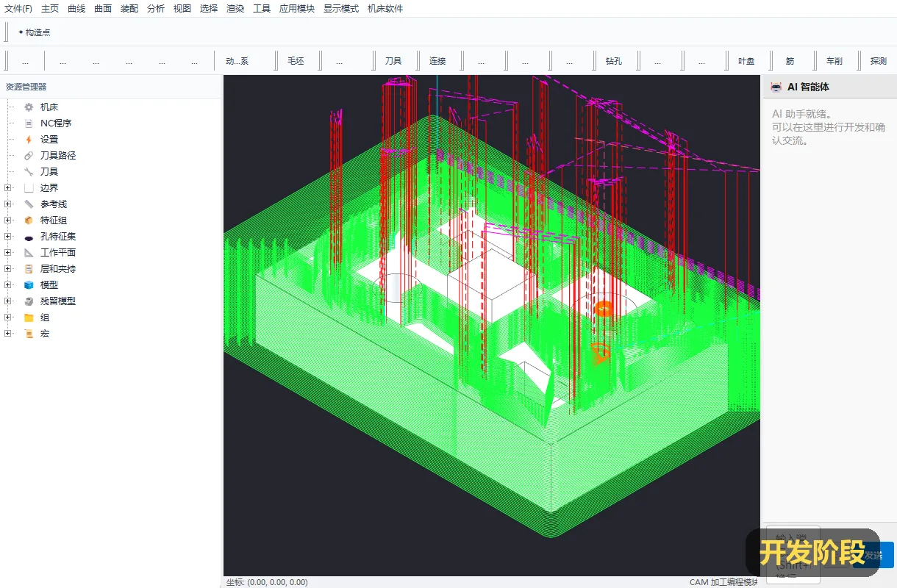Viewport: 897px width, 588px height.
Task: Click the robot icon in AI 智能体 header
Action: 776,87
